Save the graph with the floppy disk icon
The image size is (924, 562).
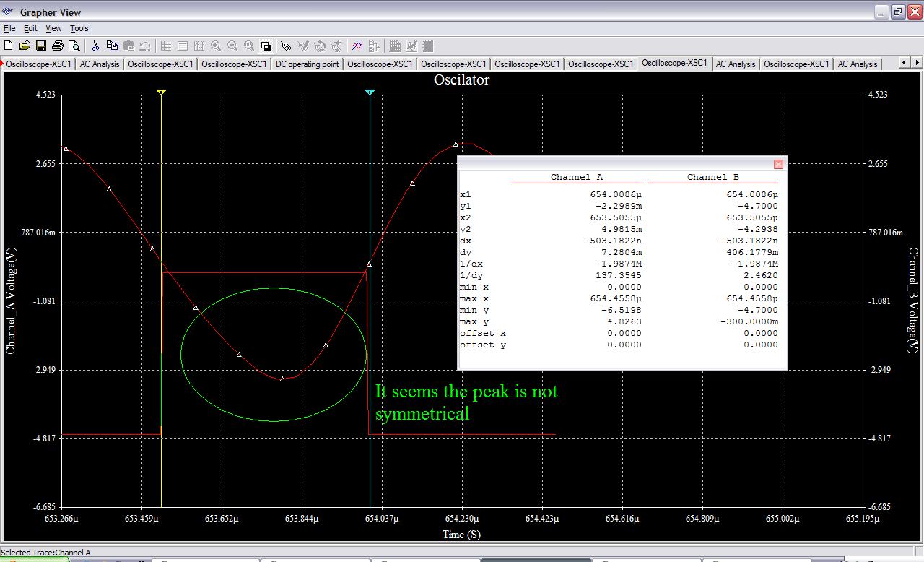tap(41, 46)
